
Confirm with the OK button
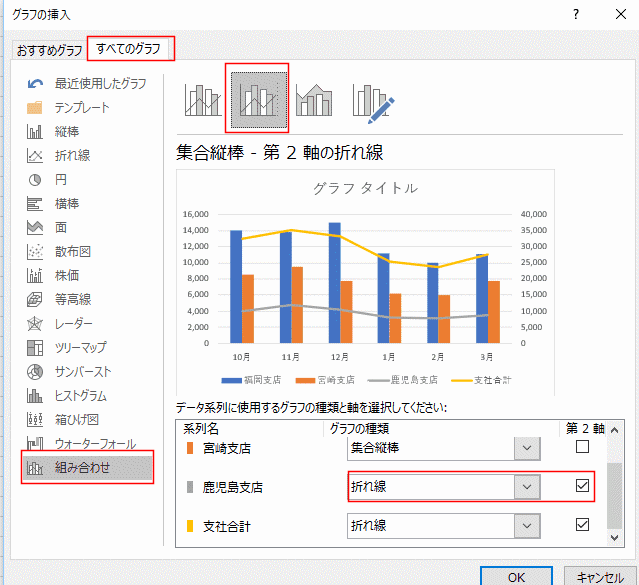[x=516, y=577]
